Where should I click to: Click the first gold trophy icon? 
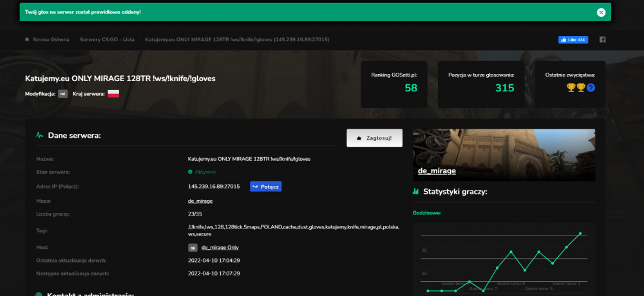click(x=571, y=88)
